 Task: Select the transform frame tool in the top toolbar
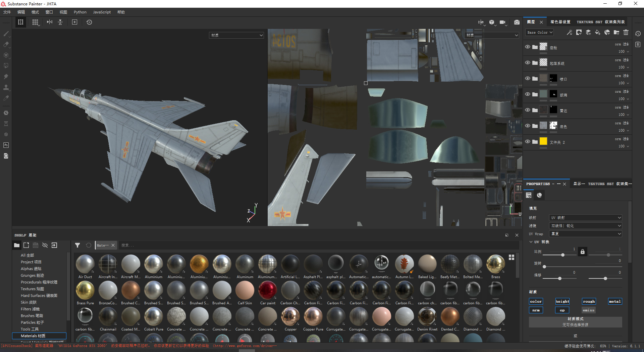coord(21,22)
